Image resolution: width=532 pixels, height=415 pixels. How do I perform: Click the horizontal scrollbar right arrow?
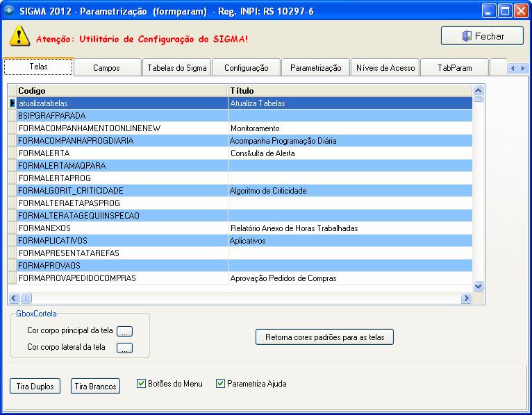click(x=466, y=298)
